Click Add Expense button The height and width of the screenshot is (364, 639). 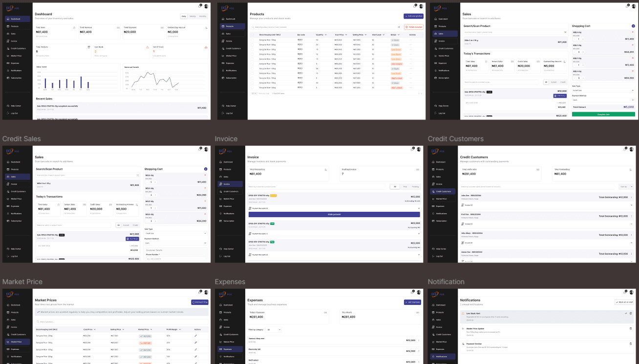(412, 302)
